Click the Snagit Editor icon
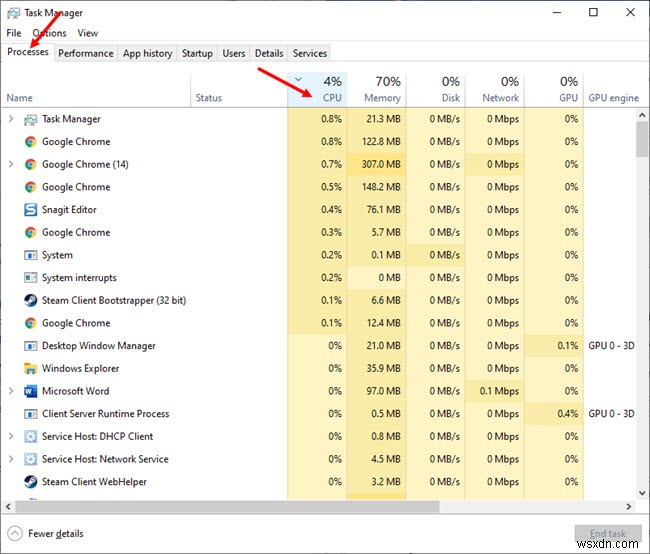Viewport: 650px width, 554px height. [x=30, y=210]
